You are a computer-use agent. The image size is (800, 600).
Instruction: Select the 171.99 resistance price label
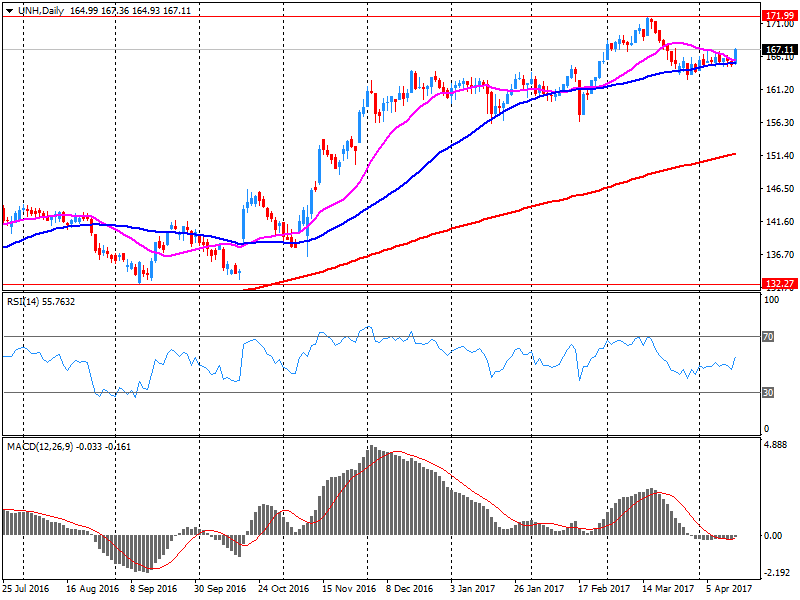pyautogui.click(x=780, y=16)
